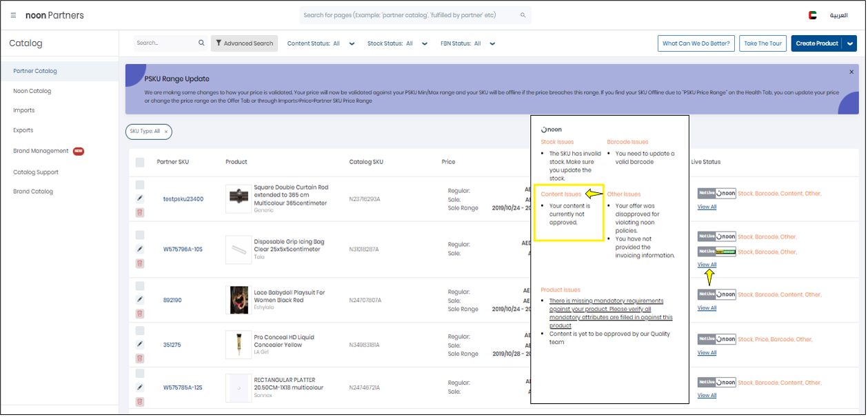Open the hamburger navigation menu
Viewport: 868px width, 417px height.
click(12, 14)
